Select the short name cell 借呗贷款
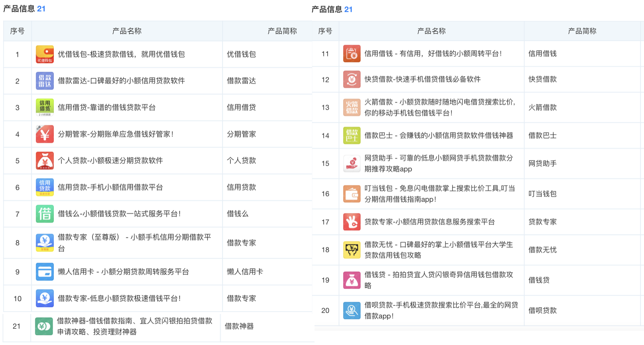 [x=542, y=310]
